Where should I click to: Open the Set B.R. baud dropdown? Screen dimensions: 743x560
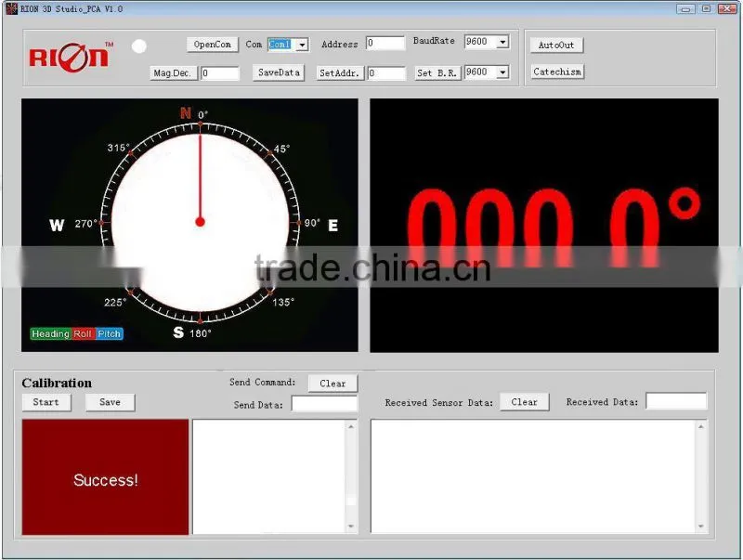click(x=502, y=72)
